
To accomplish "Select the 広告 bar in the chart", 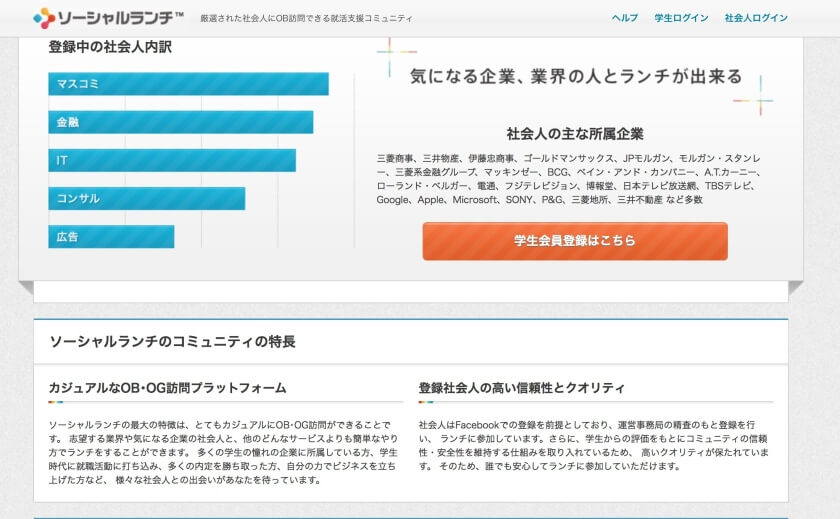I will [x=111, y=237].
